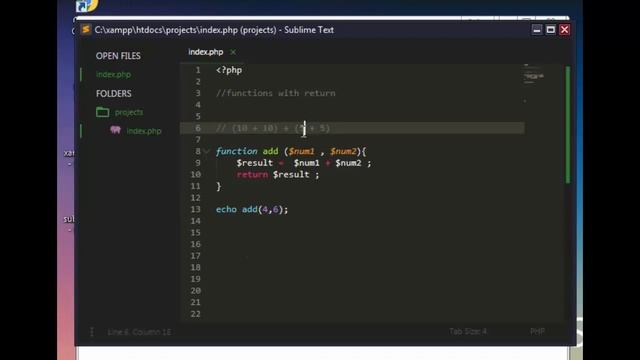This screenshot has height=360, width=640.
Task: Click the <?php opening tag
Action: (x=229, y=70)
